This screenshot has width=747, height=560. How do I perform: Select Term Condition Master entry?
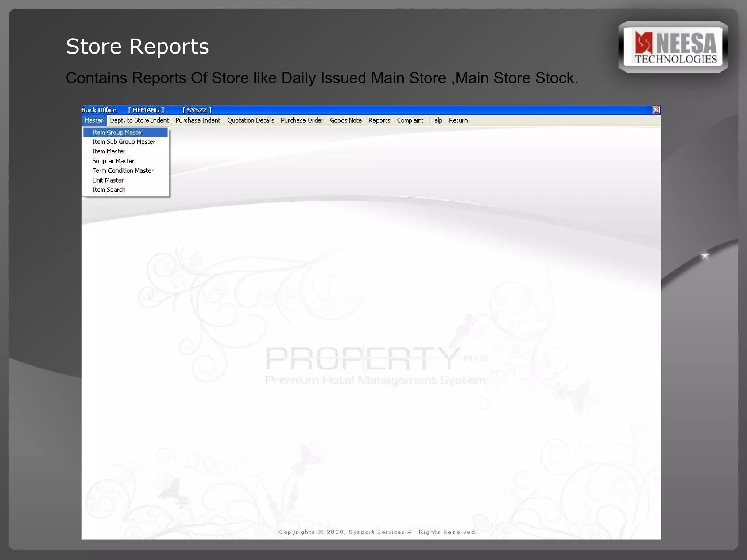coord(125,171)
